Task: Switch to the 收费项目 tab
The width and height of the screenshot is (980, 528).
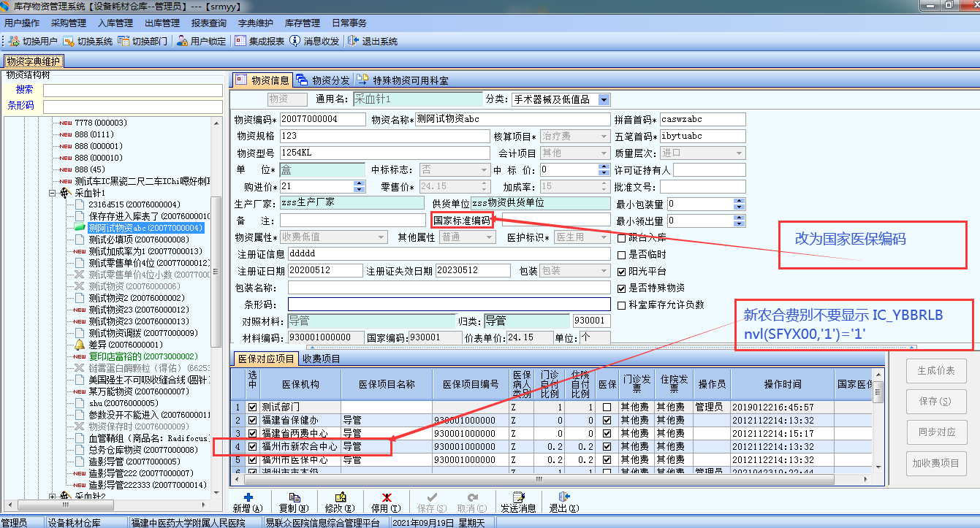Action: coord(322,359)
